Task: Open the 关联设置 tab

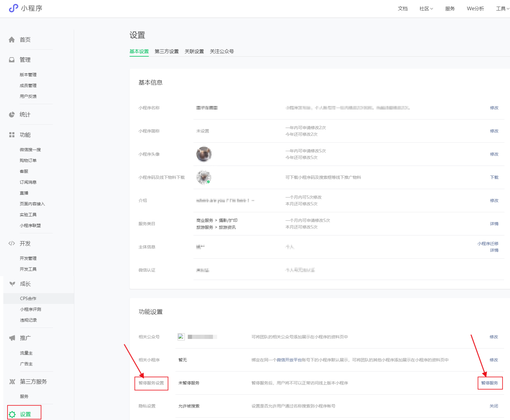Action: point(194,51)
